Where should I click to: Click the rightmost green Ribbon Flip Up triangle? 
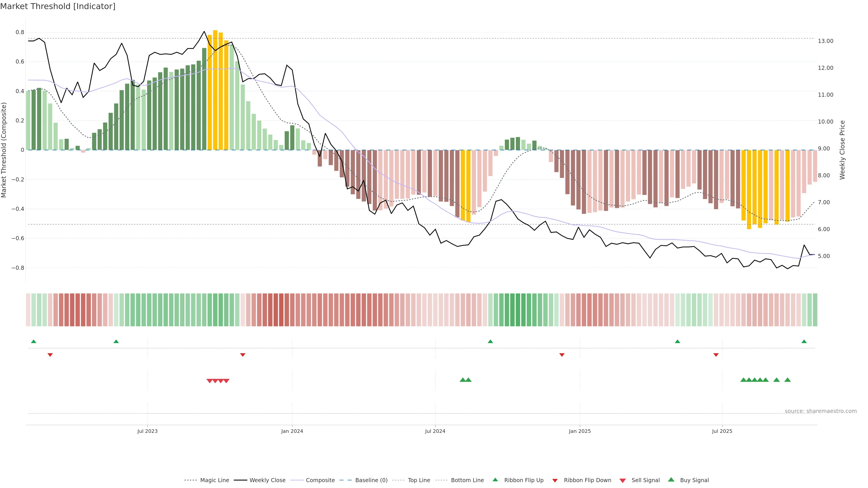tap(804, 342)
